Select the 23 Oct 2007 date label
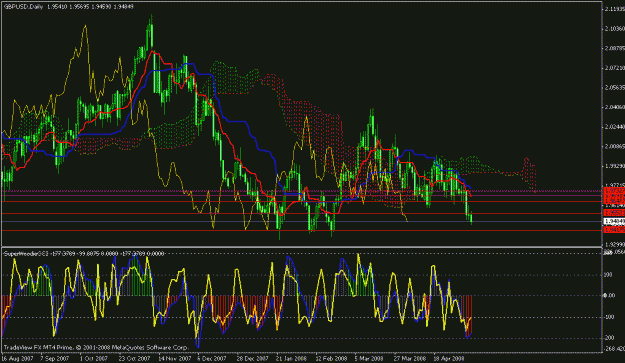The image size is (625, 363). (x=134, y=358)
